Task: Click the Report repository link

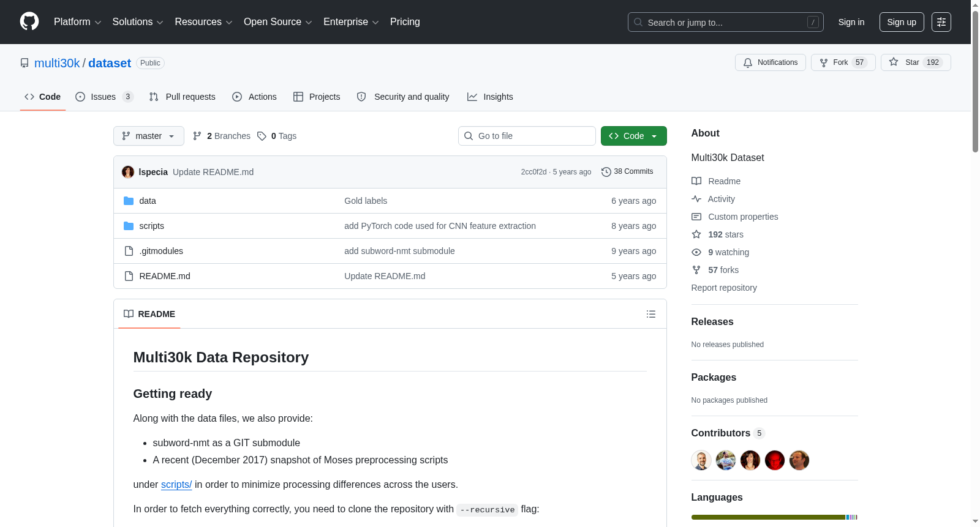Action: coord(724,288)
